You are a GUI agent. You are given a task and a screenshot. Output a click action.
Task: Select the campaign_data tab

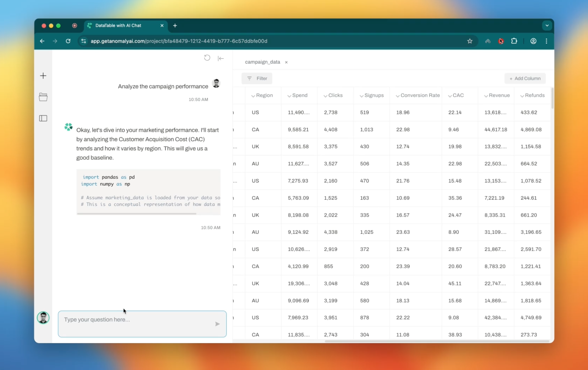(262, 62)
